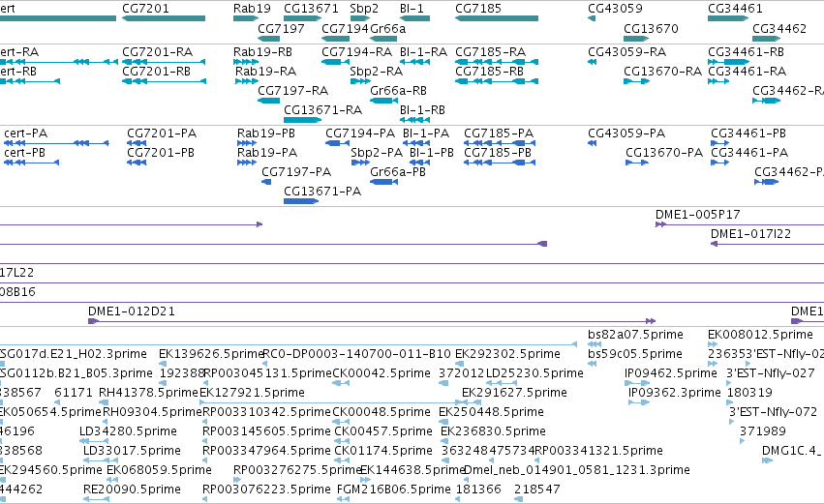The width and height of the screenshot is (824, 504).
Task: Click EST EK291627.5prime label
Action: point(514,392)
